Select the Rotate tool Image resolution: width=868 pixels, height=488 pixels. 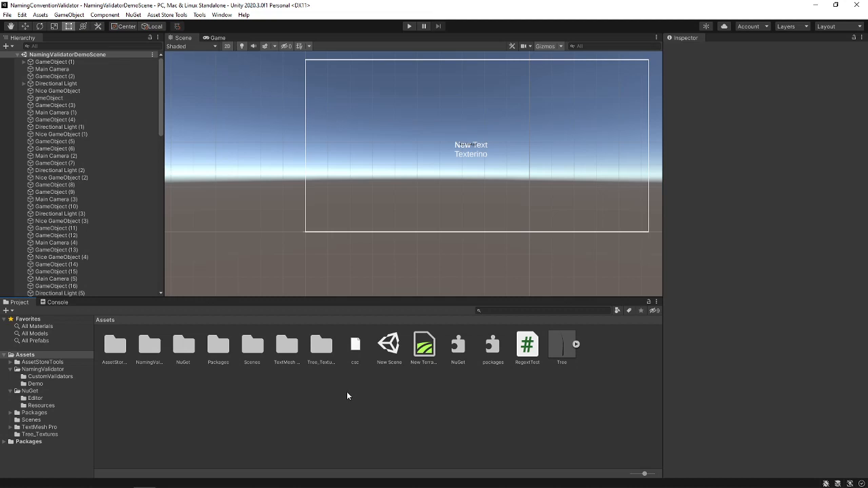(x=39, y=26)
